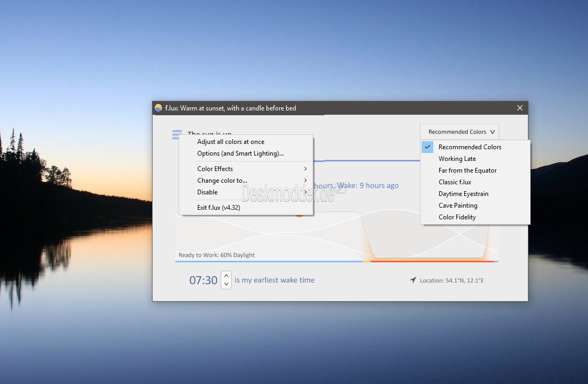Expand the Change color to... submenu

click(246, 180)
